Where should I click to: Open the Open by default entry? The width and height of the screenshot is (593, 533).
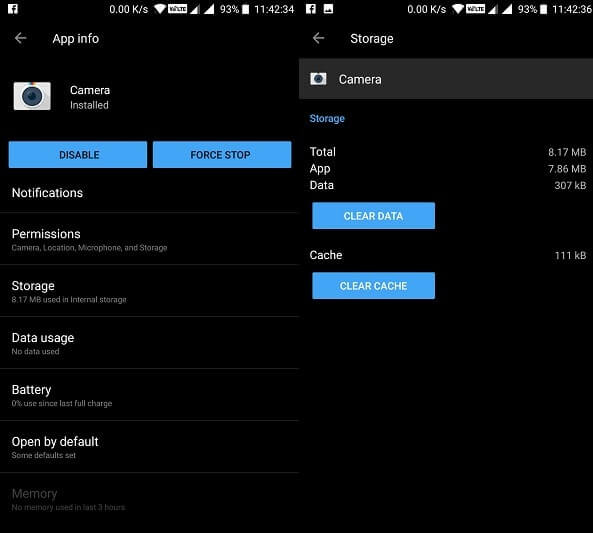click(149, 447)
